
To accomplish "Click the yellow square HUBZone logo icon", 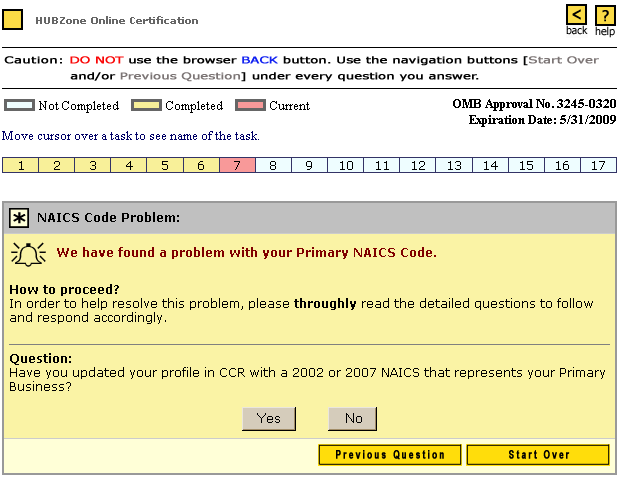I will (14, 20).
